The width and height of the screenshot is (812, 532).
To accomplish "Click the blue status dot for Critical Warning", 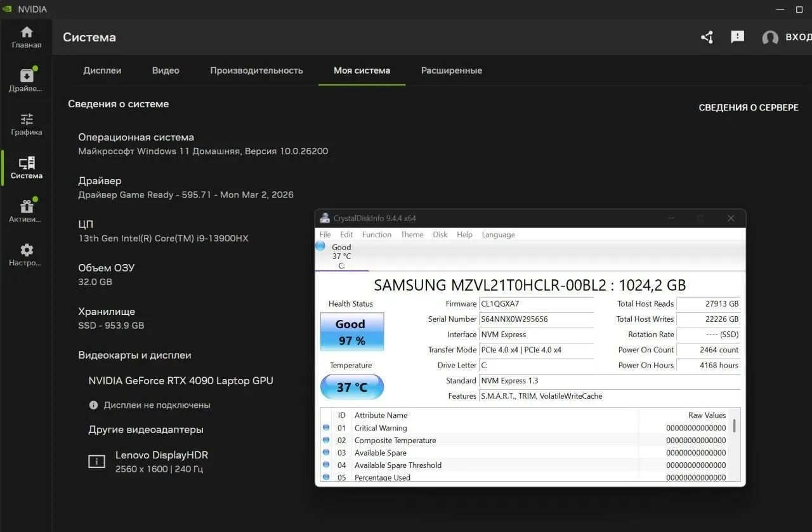I will pyautogui.click(x=326, y=428).
